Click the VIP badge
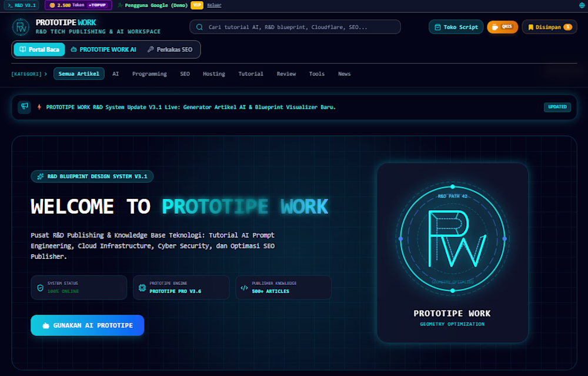The width and height of the screenshot is (588, 376). pyautogui.click(x=197, y=5)
